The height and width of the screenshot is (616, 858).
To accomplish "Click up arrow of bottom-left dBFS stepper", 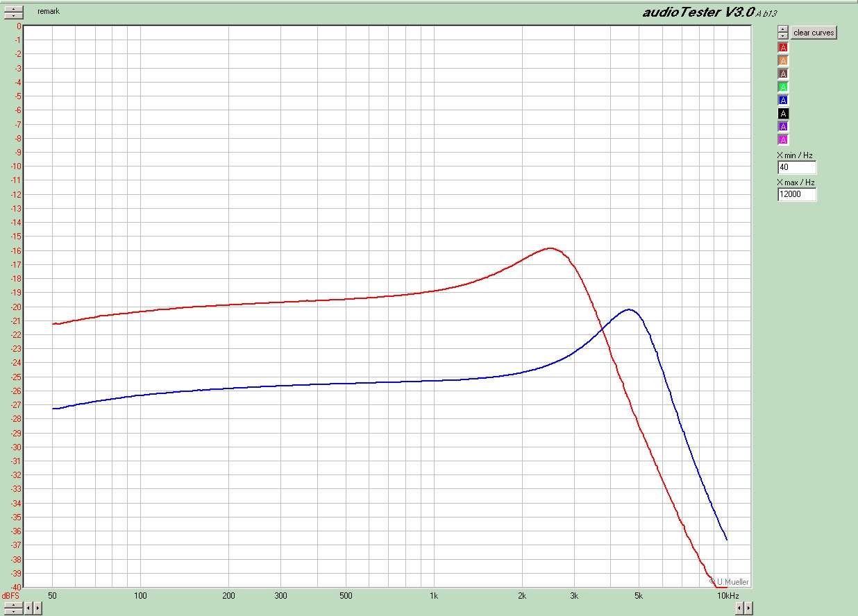I will pos(13,605).
